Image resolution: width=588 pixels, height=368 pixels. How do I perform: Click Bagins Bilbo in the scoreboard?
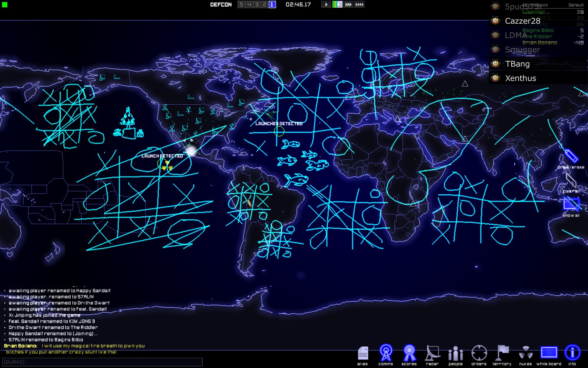[538, 30]
